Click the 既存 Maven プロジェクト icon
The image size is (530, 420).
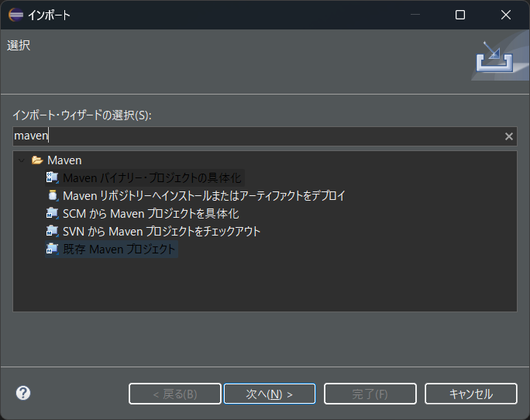pyautogui.click(x=52, y=250)
